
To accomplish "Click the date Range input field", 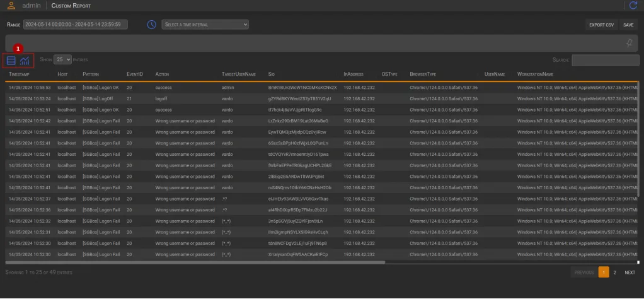I will [76, 25].
